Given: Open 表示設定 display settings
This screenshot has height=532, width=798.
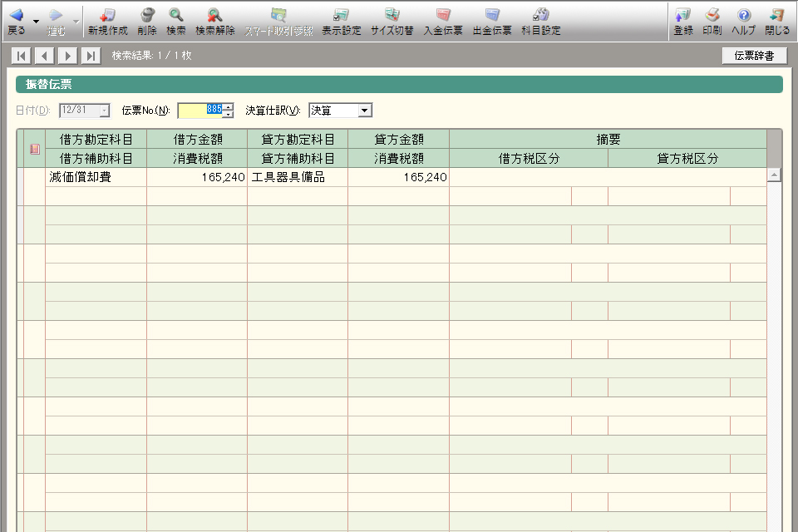Looking at the screenshot, I should pos(341,22).
